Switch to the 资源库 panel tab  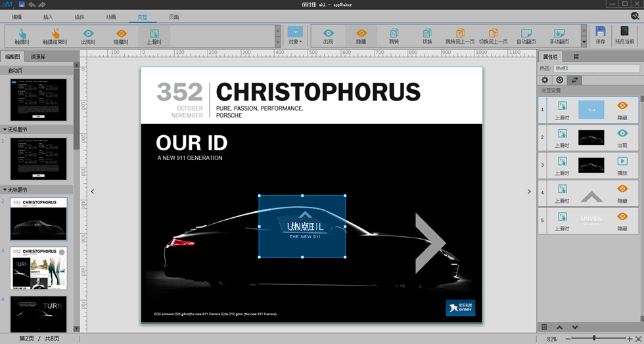pos(38,56)
